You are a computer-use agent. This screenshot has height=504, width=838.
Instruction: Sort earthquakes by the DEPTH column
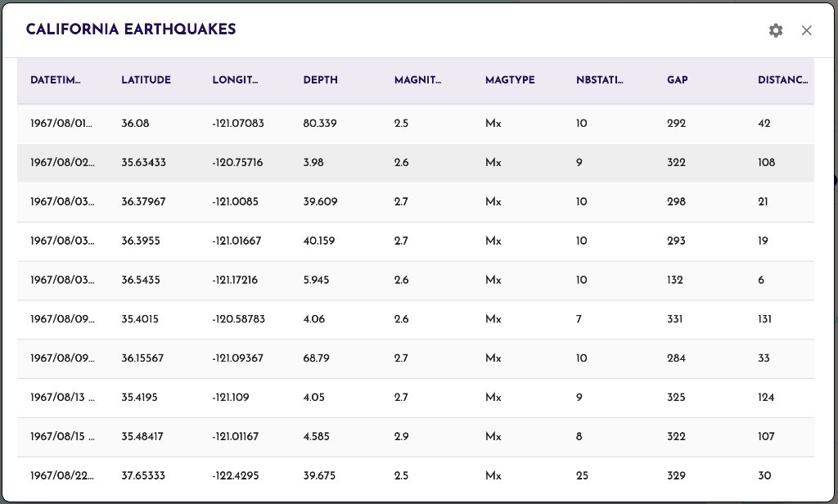click(320, 80)
